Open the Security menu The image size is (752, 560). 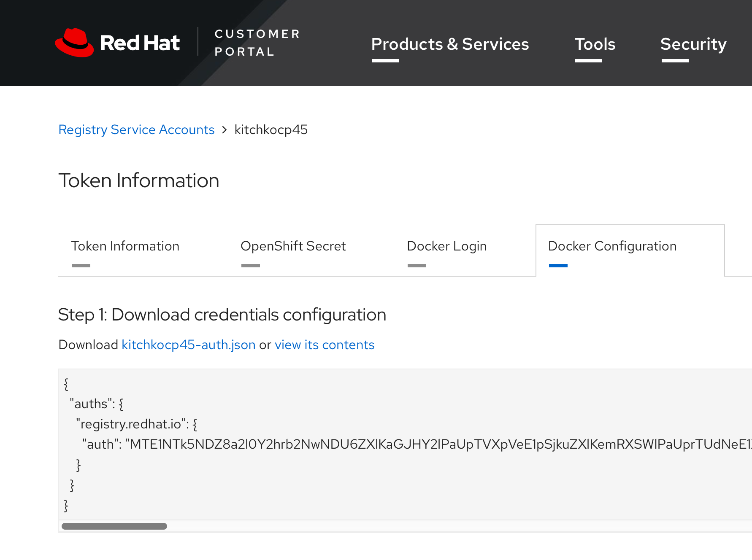(693, 44)
